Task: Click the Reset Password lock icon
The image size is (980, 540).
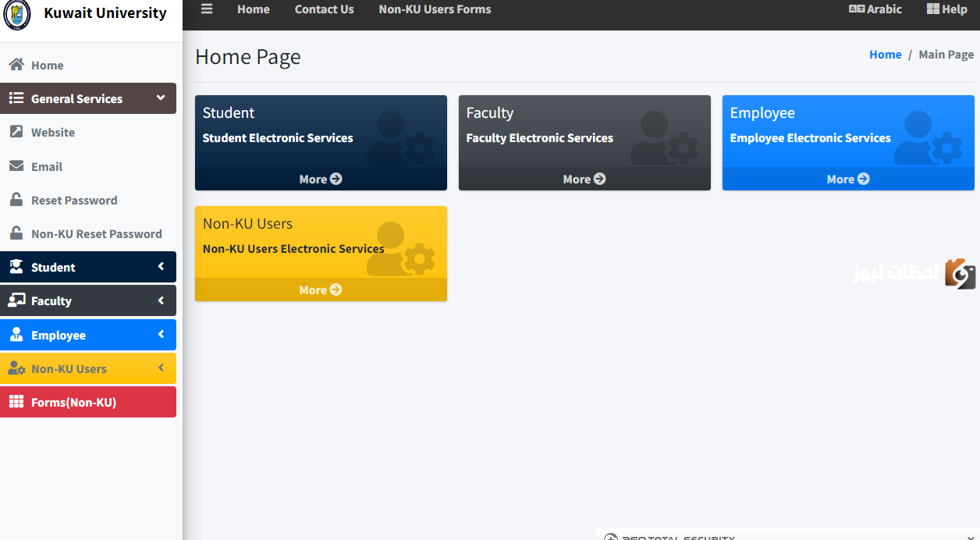Action: (16, 200)
